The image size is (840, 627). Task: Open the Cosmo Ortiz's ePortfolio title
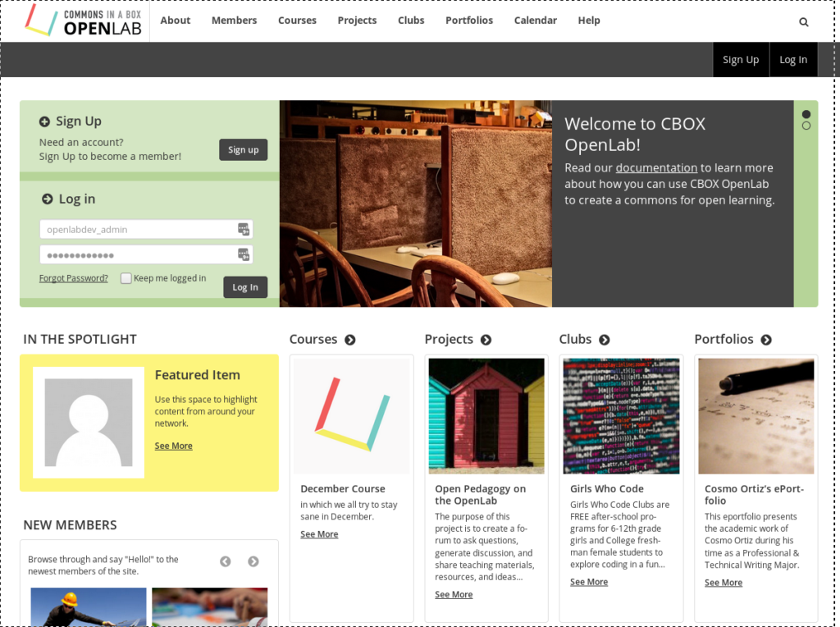755,495
